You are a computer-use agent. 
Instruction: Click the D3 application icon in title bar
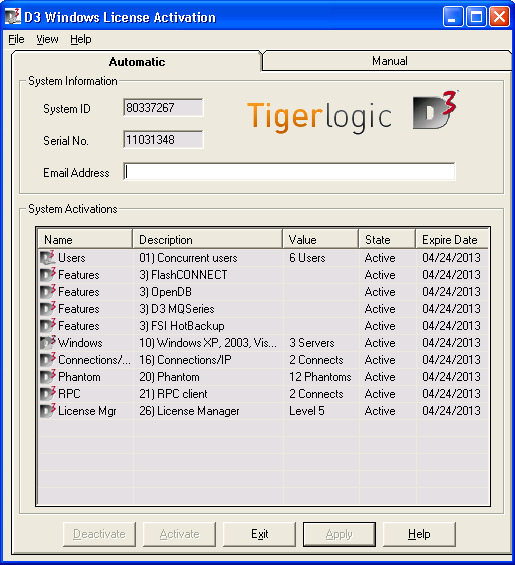click(13, 17)
